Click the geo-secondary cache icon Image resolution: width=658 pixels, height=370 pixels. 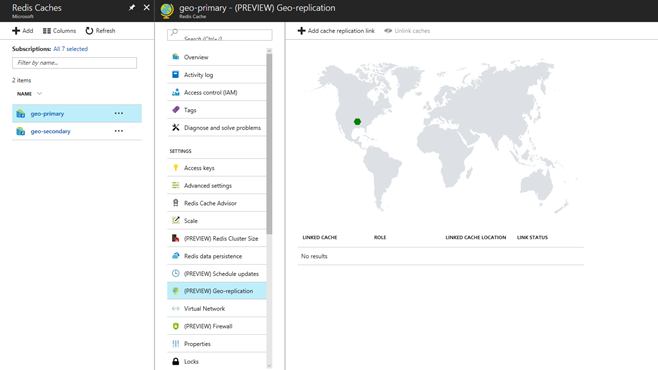tap(21, 131)
